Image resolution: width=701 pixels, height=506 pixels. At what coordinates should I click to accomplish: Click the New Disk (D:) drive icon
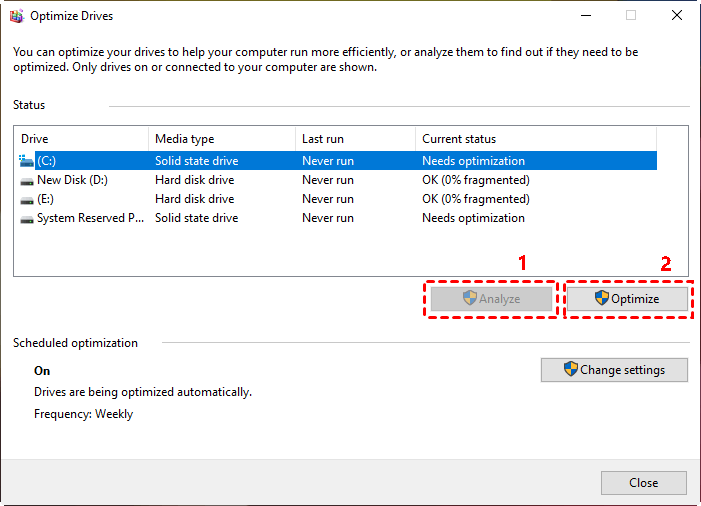tap(26, 180)
